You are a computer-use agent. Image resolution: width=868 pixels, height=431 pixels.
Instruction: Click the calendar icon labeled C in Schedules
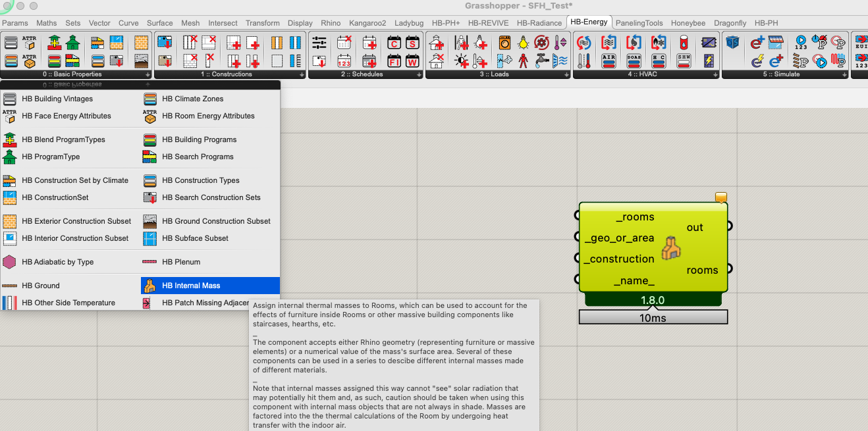394,43
